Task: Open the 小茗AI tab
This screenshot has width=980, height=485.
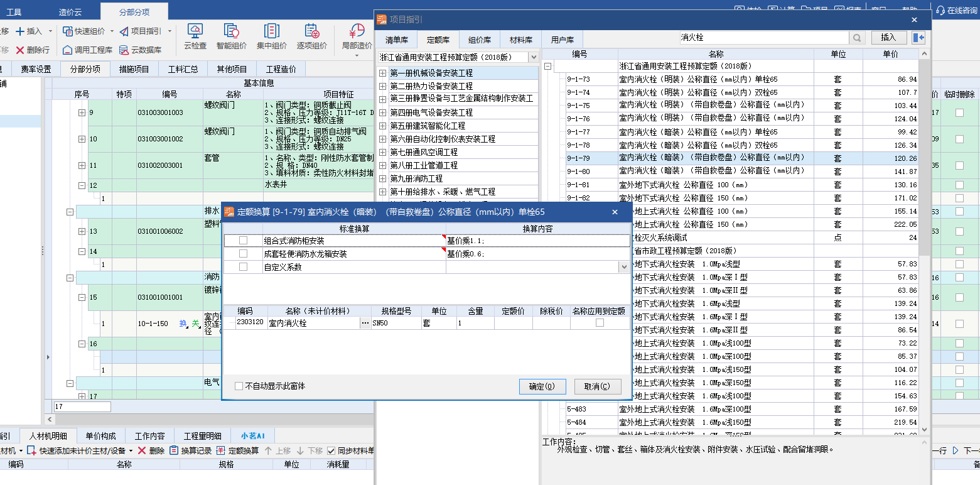Action: [x=253, y=436]
